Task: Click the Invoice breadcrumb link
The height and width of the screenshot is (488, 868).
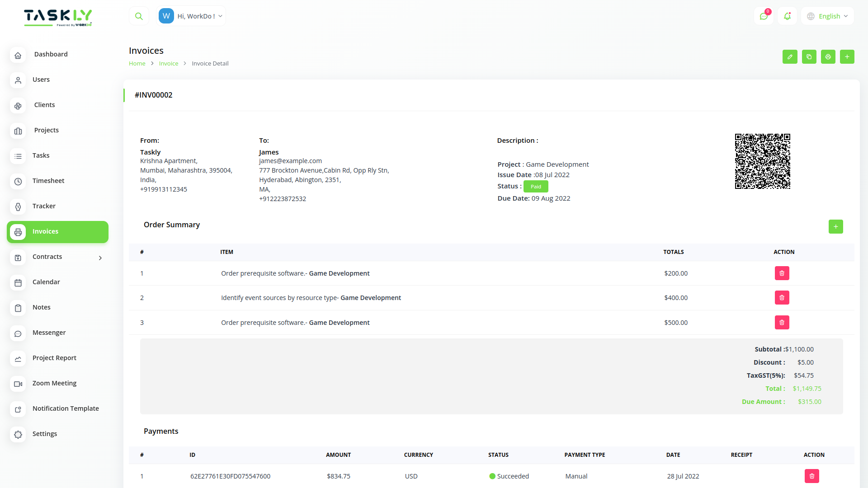Action: [x=168, y=64]
